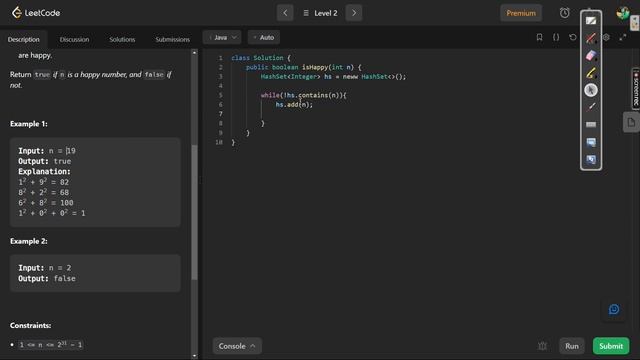Select the rectangle shape annotation tool

[x=591, y=124]
